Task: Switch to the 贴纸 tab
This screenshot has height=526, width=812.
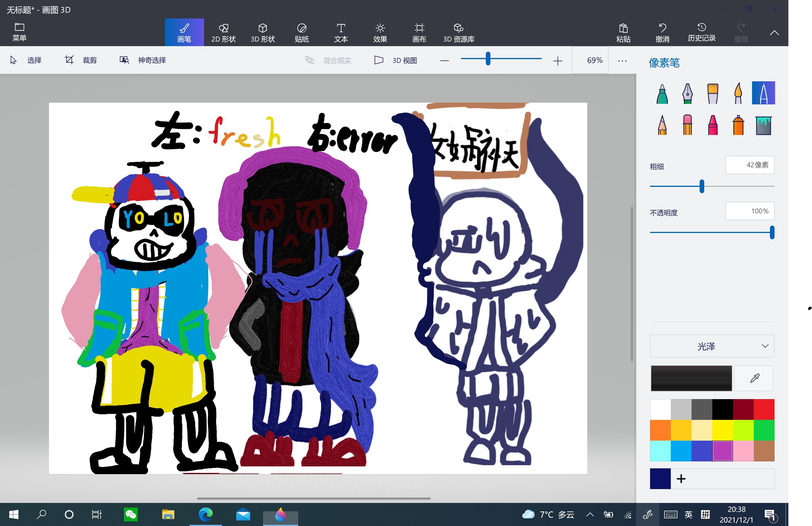Action: click(x=302, y=33)
